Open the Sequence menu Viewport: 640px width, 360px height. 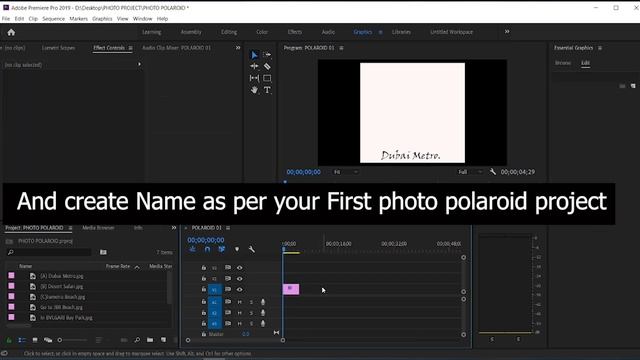tap(53, 19)
